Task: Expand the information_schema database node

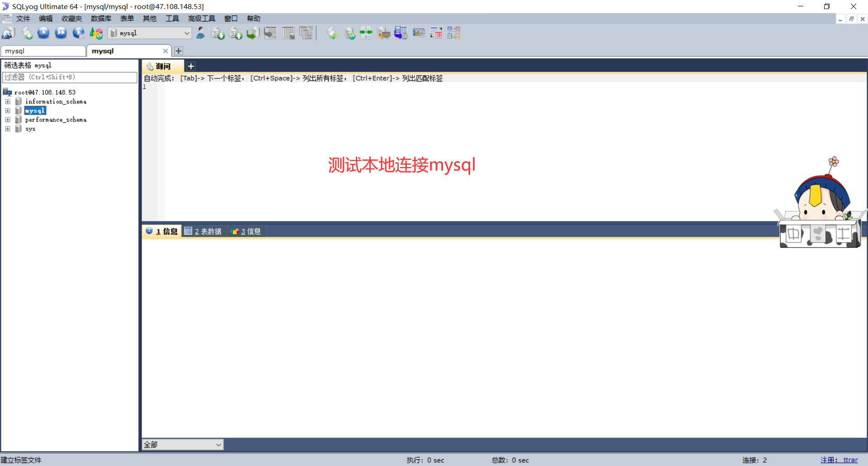Action: pos(8,102)
